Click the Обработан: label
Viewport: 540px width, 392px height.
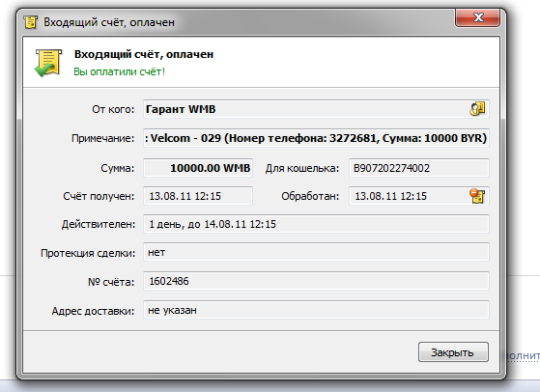point(310,197)
